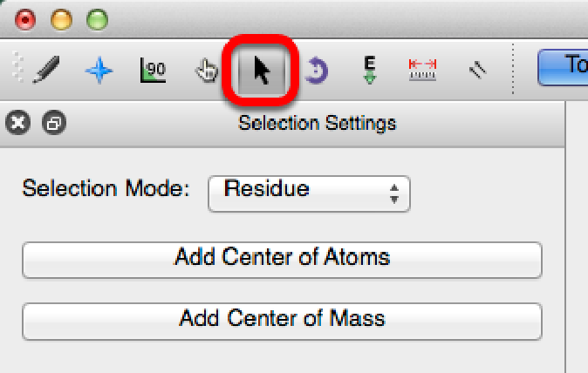Screen dimensions: 588x373
Task: Undock the Selection Settings panel
Action: coord(53,124)
